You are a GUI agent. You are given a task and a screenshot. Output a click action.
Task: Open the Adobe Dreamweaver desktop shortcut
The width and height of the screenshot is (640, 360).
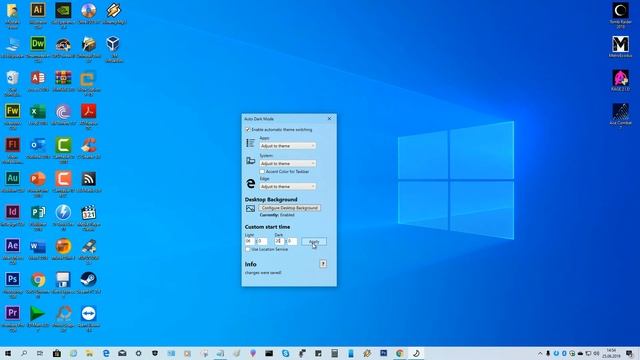tap(38, 44)
